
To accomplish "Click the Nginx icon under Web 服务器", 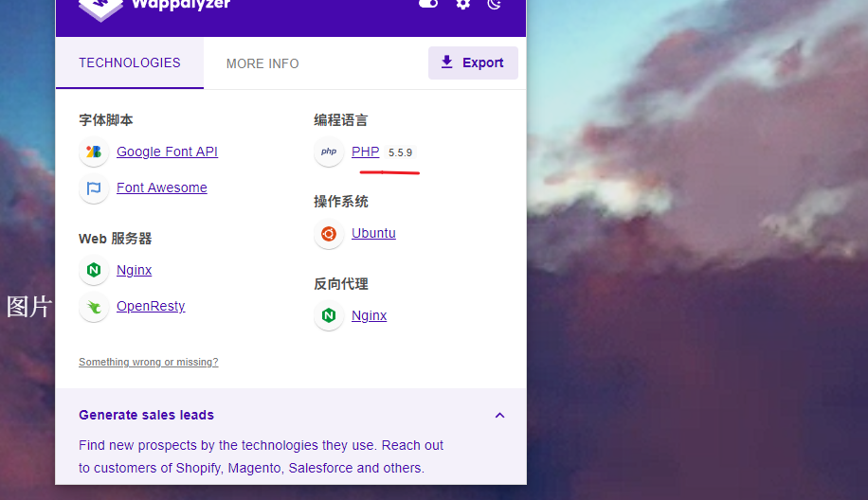I will 94,270.
